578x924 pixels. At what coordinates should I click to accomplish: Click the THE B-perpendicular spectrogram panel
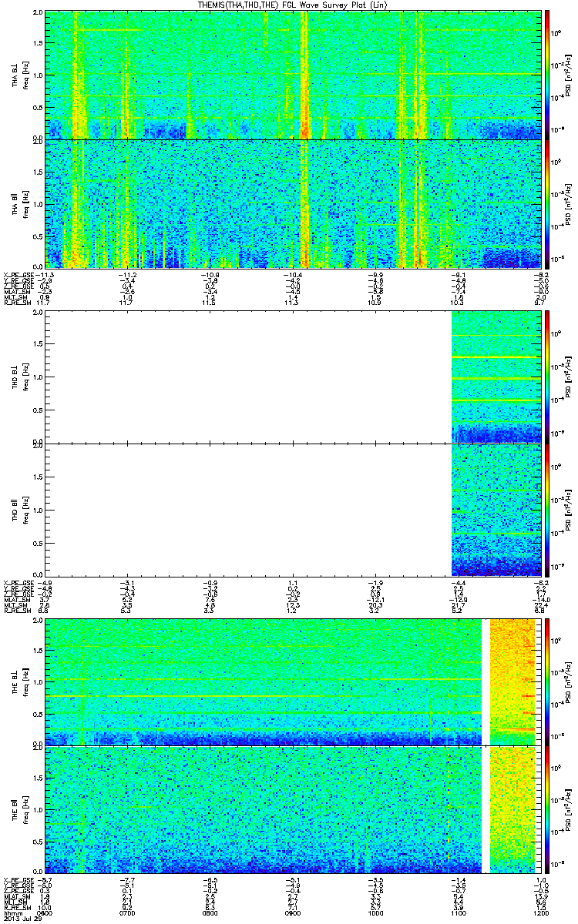pos(292,681)
